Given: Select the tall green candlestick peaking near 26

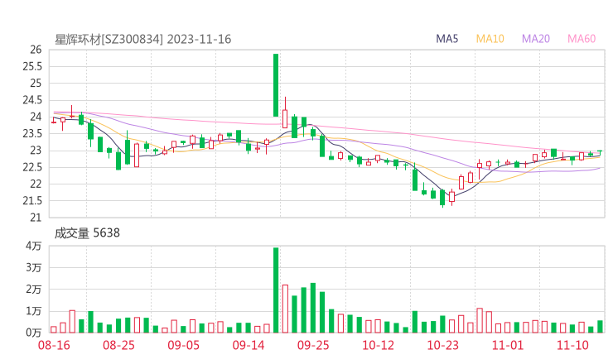Looking at the screenshot, I should (x=276, y=85).
